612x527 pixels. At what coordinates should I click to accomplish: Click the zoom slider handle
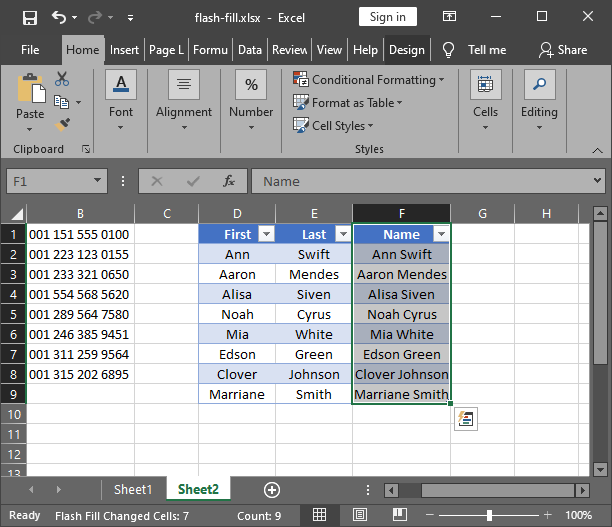(x=489, y=515)
